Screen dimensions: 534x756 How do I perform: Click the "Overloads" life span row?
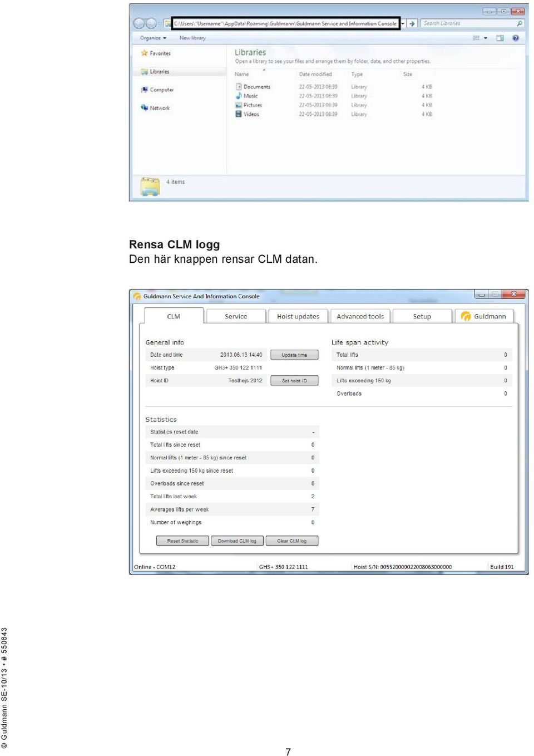(422, 394)
